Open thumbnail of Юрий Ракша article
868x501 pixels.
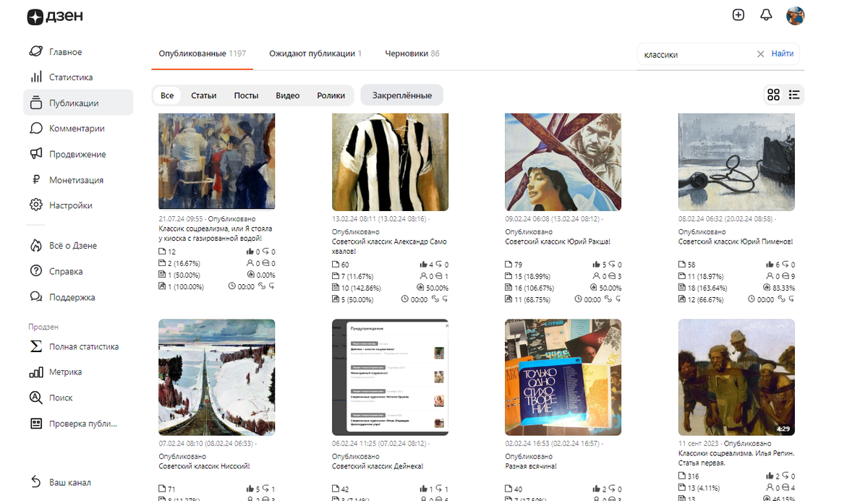(x=563, y=161)
